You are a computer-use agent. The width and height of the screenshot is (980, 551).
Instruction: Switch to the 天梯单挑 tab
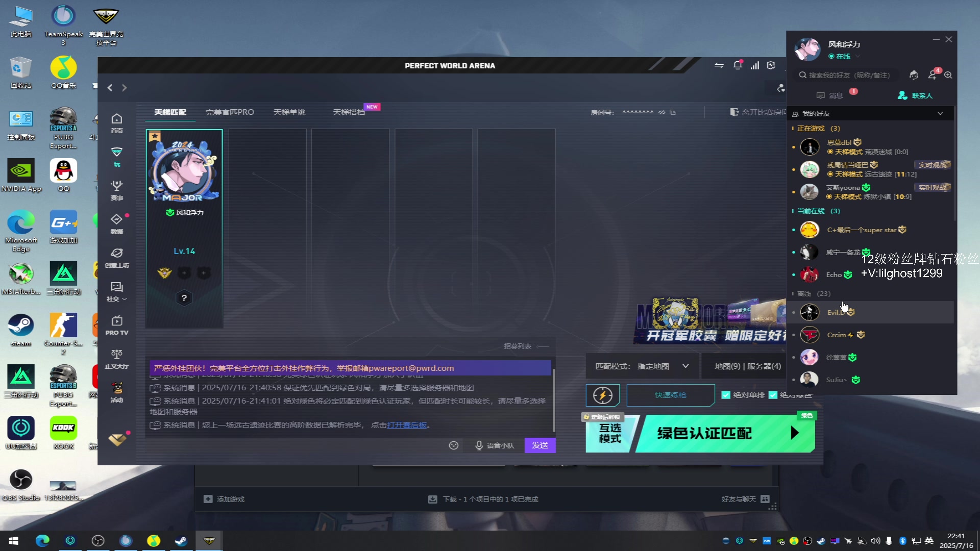(289, 112)
